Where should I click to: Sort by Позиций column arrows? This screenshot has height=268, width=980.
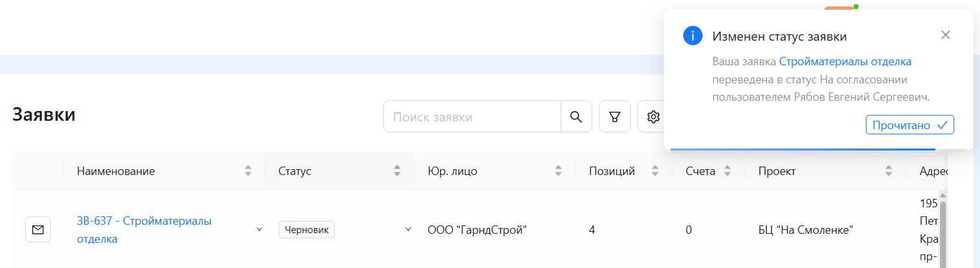click(655, 171)
